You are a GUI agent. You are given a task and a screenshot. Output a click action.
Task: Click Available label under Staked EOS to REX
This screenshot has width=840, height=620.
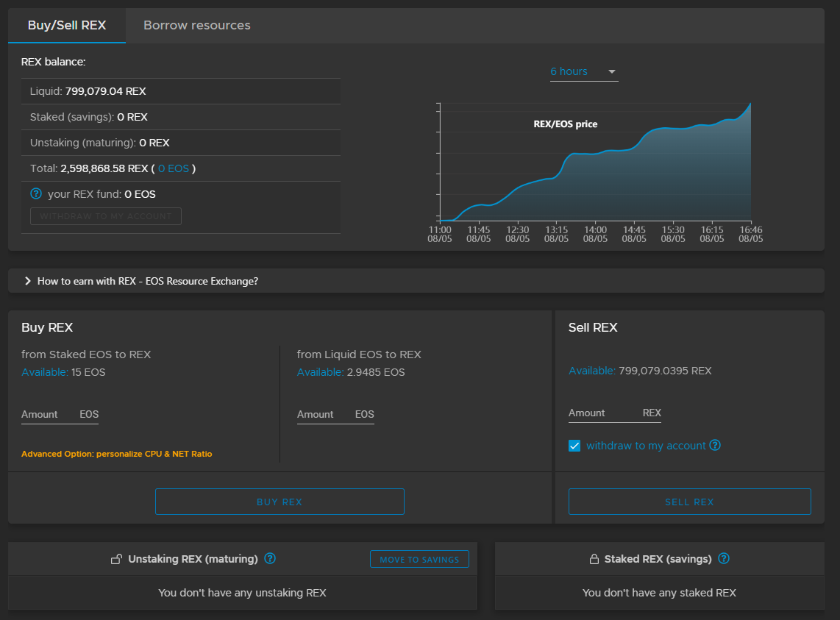(45, 372)
